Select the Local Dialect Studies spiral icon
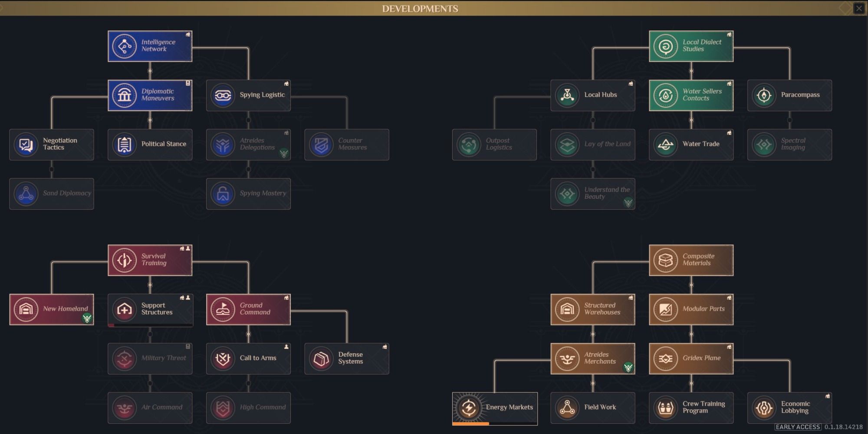Viewport: 868px width, 434px height. (666, 46)
